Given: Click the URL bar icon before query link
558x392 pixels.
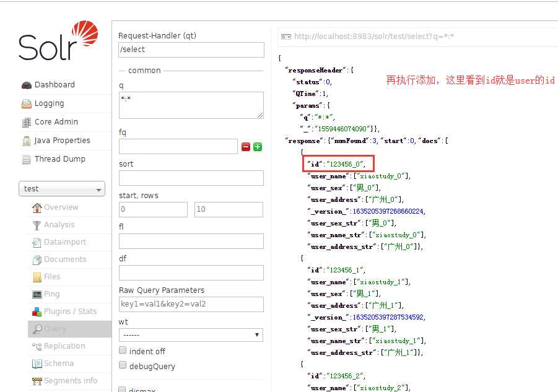Looking at the screenshot, I should (286, 37).
